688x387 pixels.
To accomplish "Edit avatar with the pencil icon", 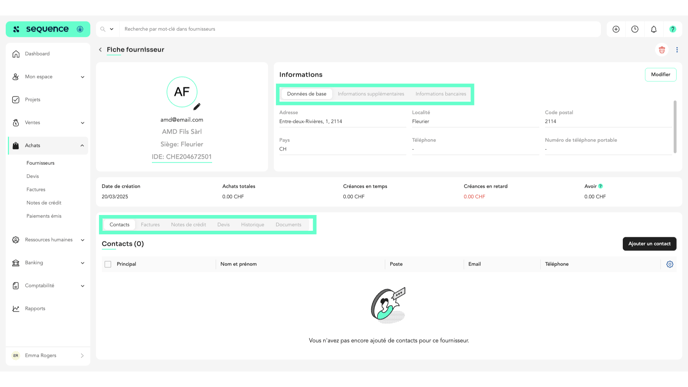I will (197, 106).
